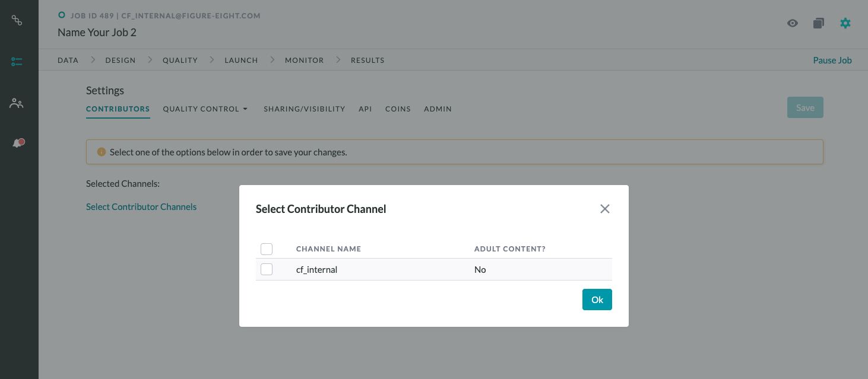
Task: Click the job status circle indicator
Action: pos(62,15)
